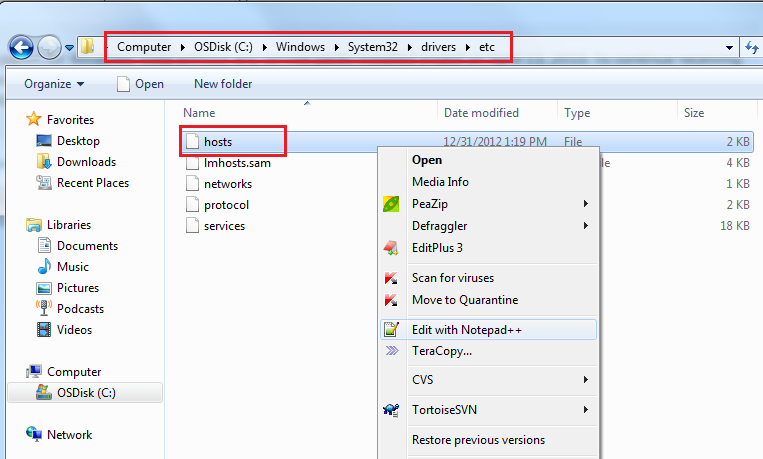Expand the CVS submenu arrow

(585, 380)
